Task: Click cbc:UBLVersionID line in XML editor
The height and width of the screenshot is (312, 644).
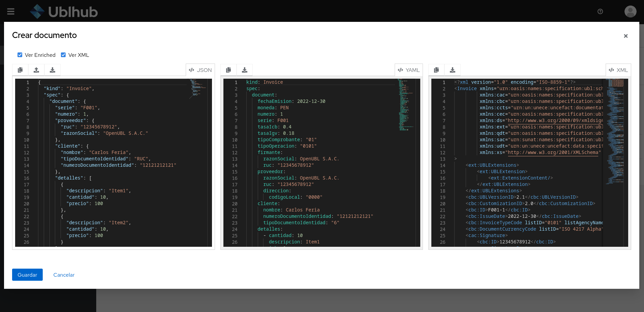Action: coord(522,197)
